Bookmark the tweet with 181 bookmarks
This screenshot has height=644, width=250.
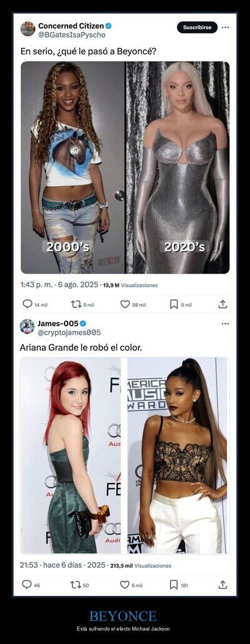(174, 585)
